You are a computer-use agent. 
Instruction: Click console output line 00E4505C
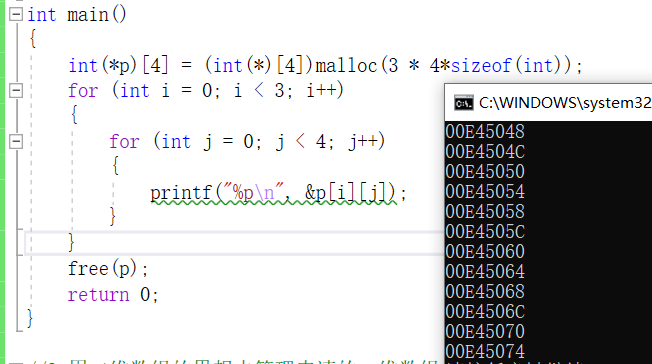[x=485, y=231]
